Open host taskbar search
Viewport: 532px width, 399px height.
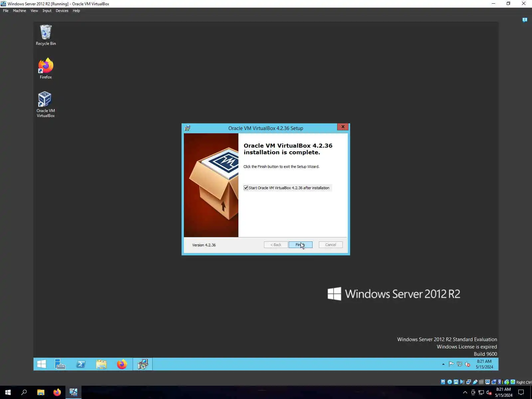pyautogui.click(x=24, y=392)
